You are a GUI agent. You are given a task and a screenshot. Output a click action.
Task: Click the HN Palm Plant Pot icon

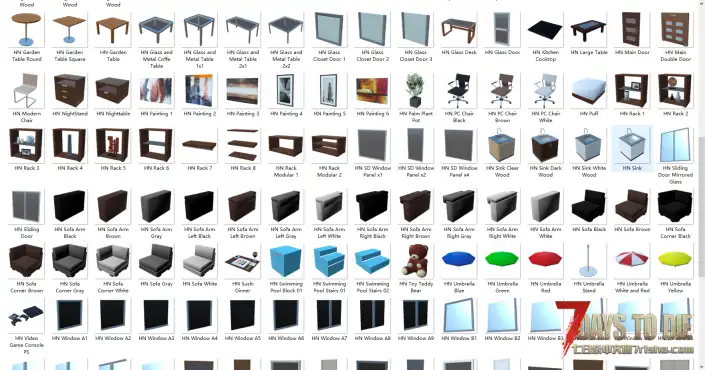(415, 91)
